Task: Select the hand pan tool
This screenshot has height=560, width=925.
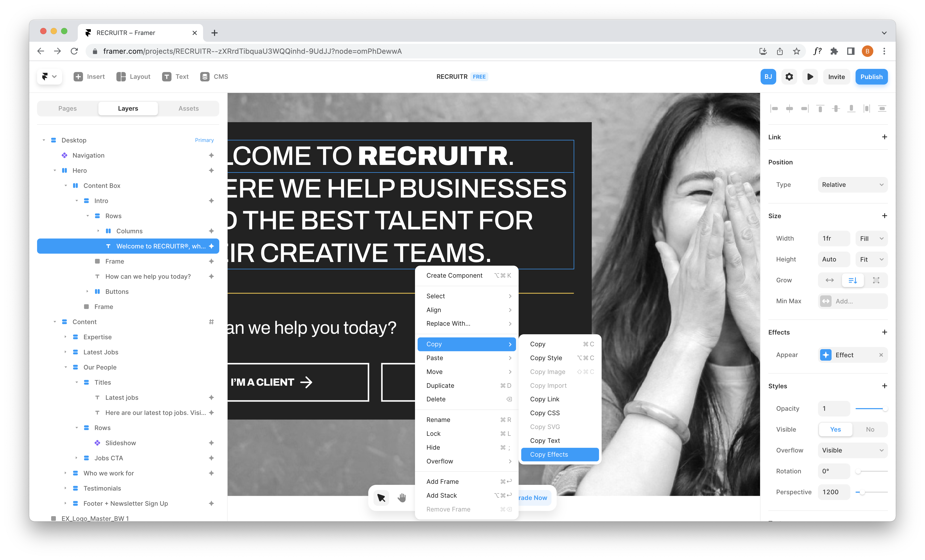Action: point(402,498)
